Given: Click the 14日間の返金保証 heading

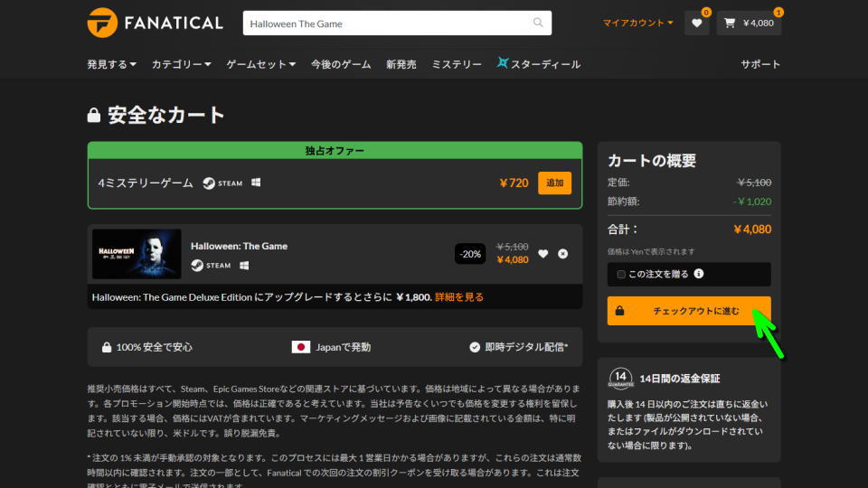Looking at the screenshot, I should click(x=680, y=379).
